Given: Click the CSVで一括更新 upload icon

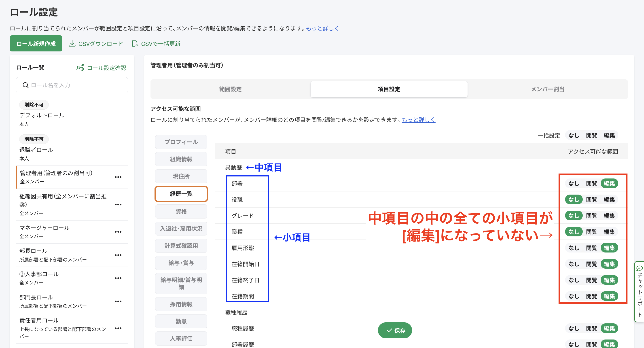Looking at the screenshot, I should [135, 43].
